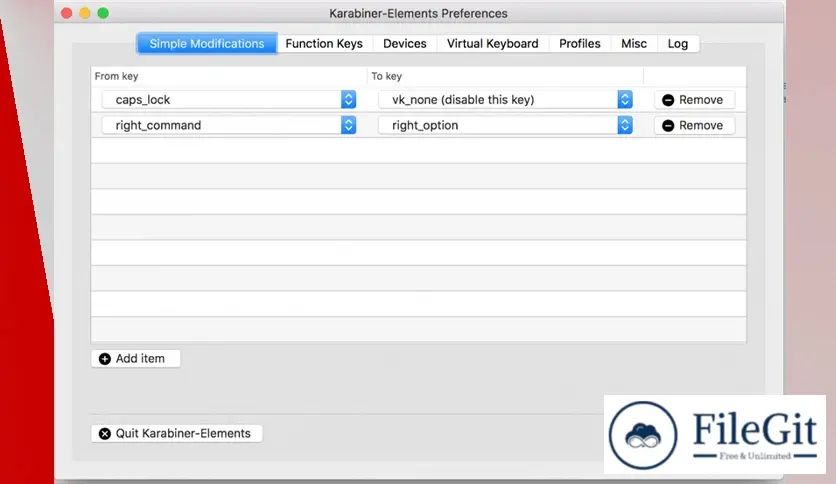The height and width of the screenshot is (484, 836).
Task: Show the Log tab
Action: point(678,44)
